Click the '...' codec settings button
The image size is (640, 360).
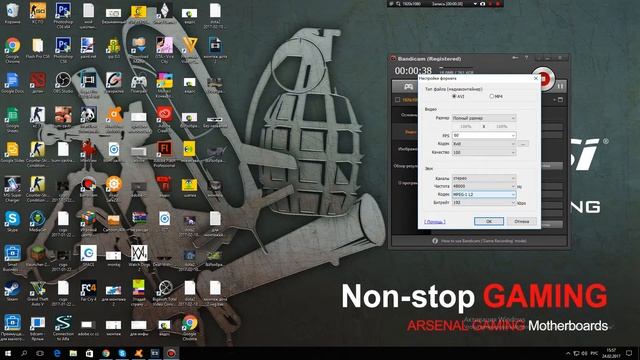point(523,144)
